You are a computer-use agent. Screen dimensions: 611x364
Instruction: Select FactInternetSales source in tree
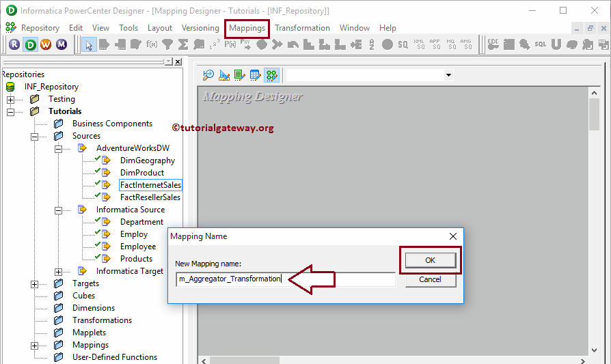point(150,185)
